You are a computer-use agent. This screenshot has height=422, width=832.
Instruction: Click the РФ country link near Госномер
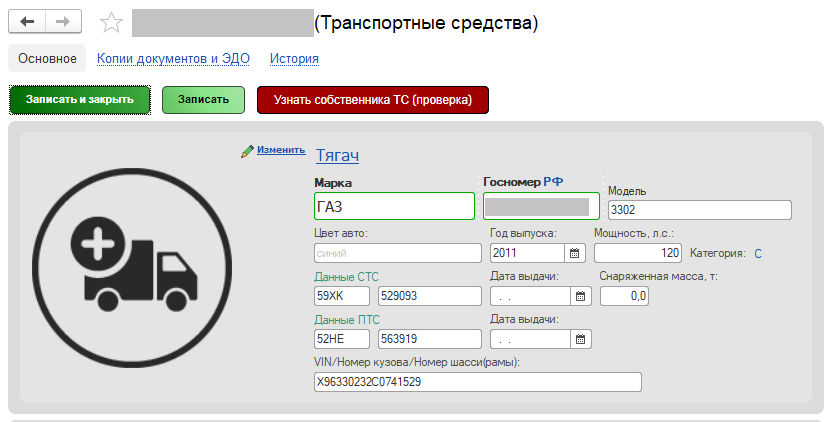click(553, 182)
